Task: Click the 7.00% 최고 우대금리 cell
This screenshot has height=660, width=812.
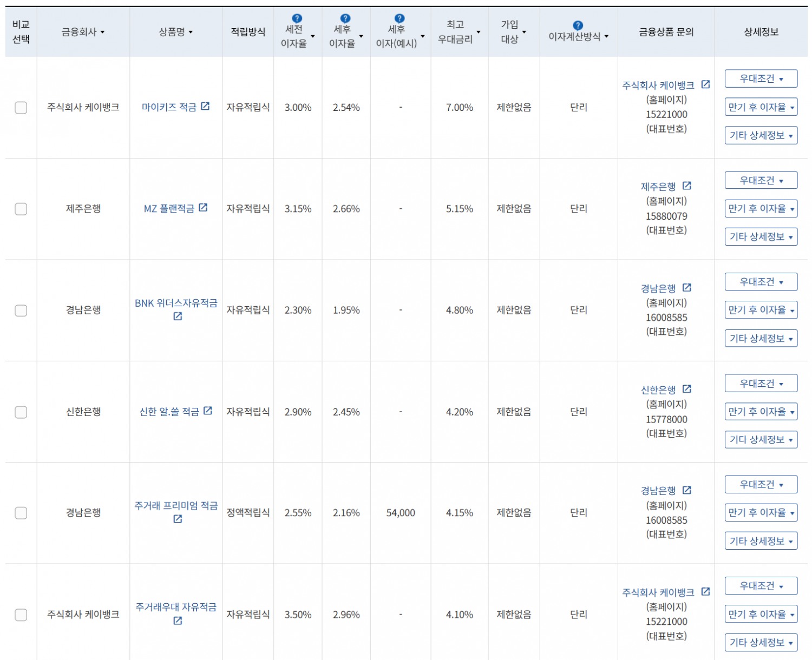Action: (460, 108)
